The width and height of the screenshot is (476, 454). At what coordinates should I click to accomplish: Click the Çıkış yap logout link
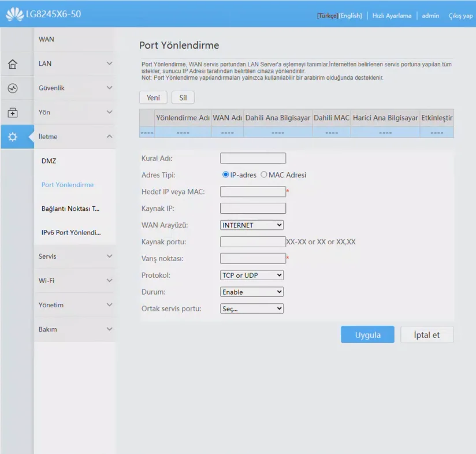click(460, 16)
